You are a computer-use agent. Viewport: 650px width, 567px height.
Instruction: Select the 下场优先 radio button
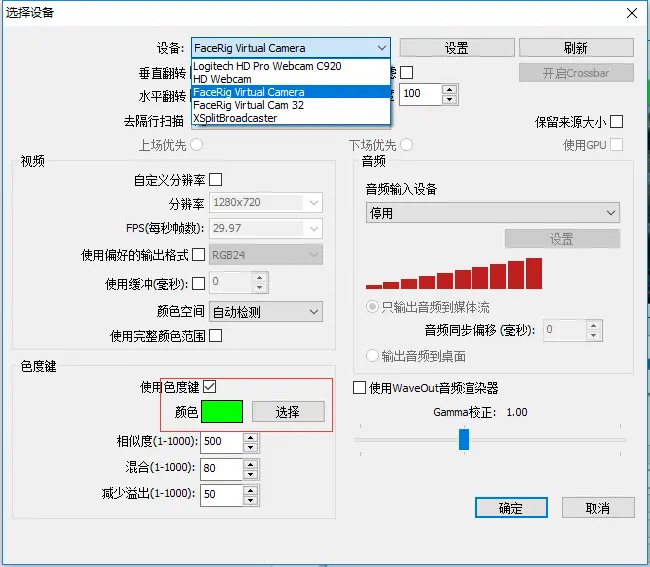(407, 145)
